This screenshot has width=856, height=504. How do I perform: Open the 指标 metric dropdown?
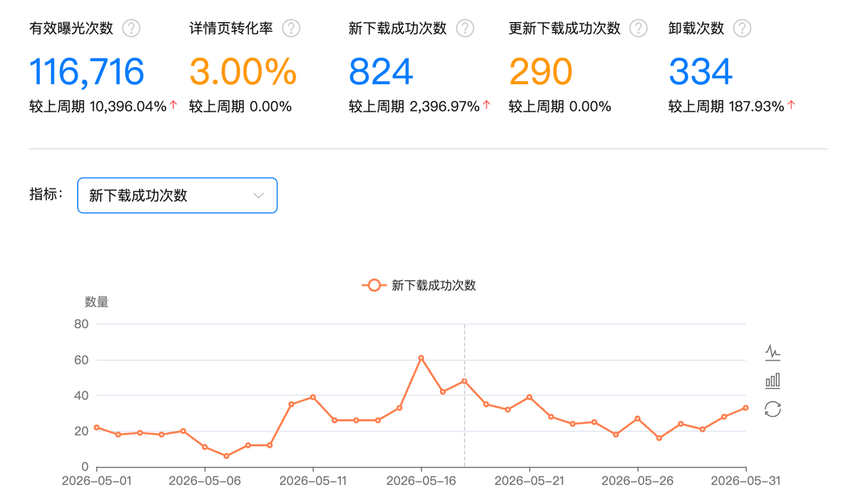tap(177, 195)
